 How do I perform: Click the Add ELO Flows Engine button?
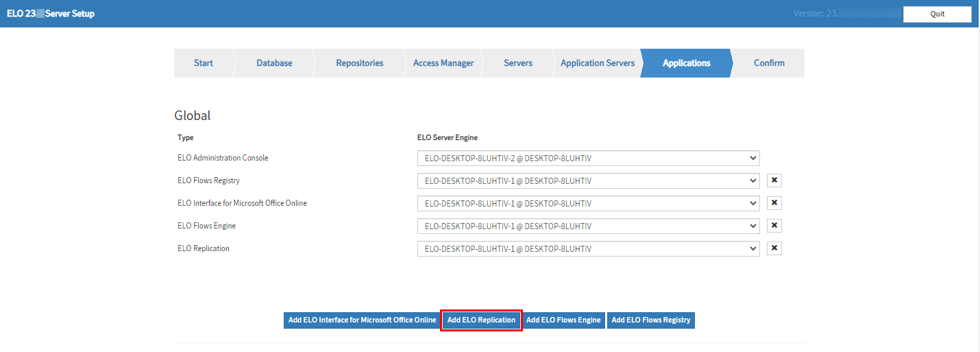(x=563, y=320)
